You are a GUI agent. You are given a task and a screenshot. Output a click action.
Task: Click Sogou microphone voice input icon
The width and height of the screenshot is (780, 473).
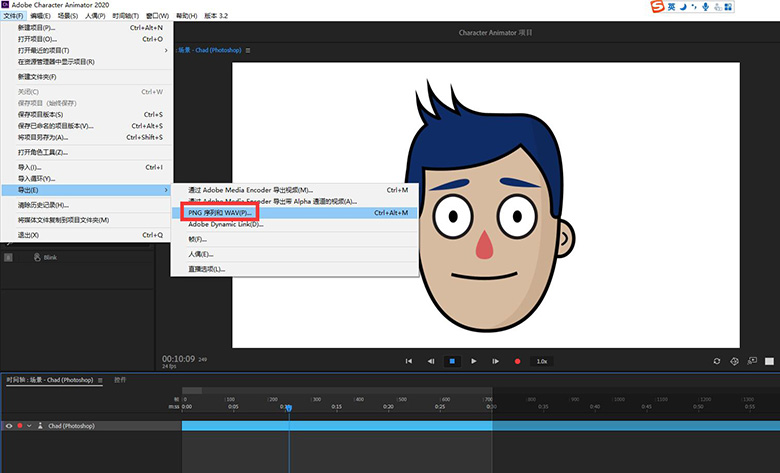point(705,6)
